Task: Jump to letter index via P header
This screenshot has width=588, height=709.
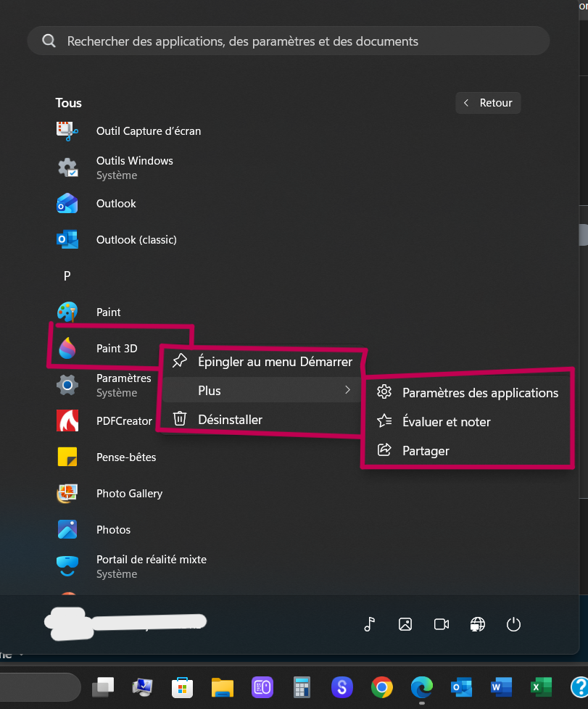Action: 67,275
